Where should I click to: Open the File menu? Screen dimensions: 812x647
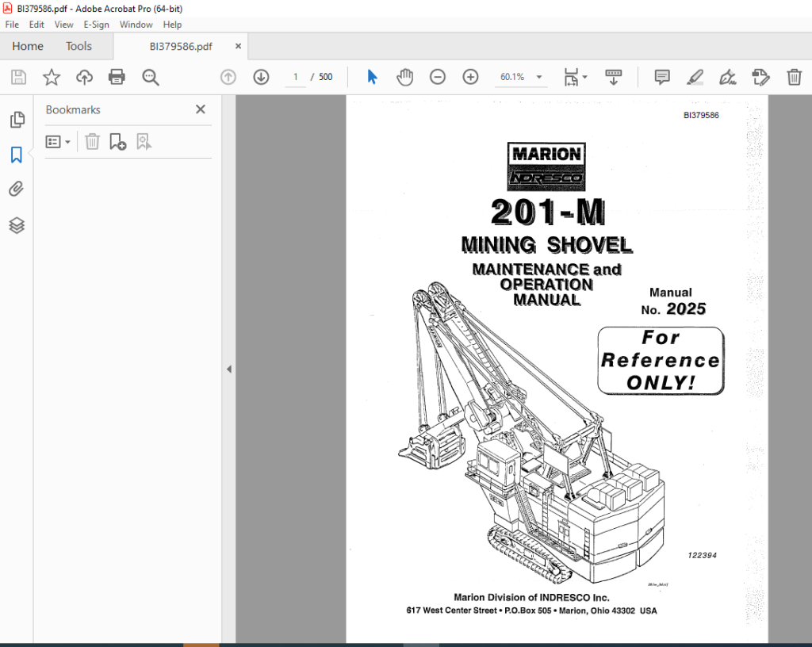pos(12,25)
